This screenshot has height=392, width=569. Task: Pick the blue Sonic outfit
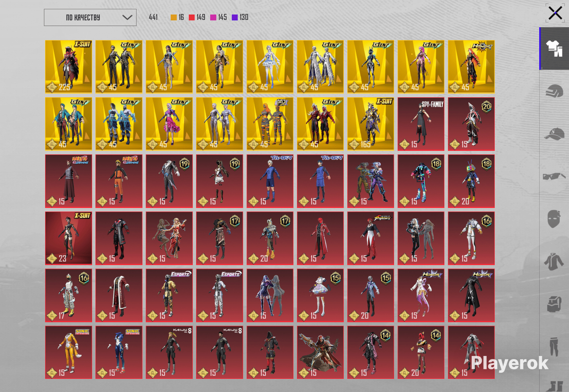pyautogui.click(x=119, y=352)
